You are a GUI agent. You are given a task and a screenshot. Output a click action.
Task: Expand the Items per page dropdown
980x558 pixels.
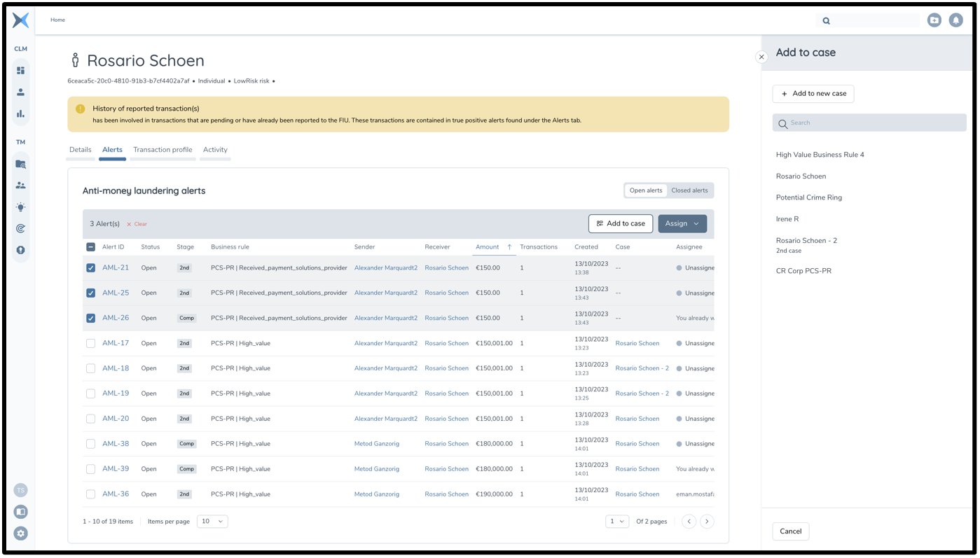pyautogui.click(x=212, y=521)
